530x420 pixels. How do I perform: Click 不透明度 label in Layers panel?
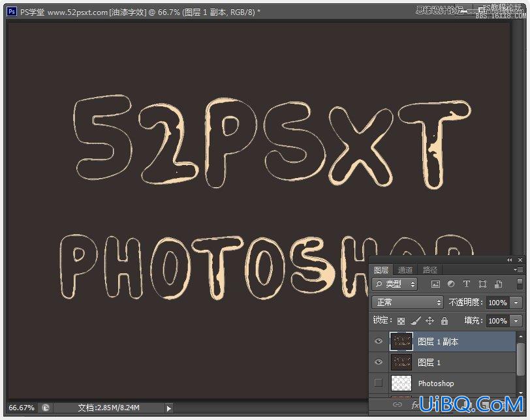tap(465, 302)
